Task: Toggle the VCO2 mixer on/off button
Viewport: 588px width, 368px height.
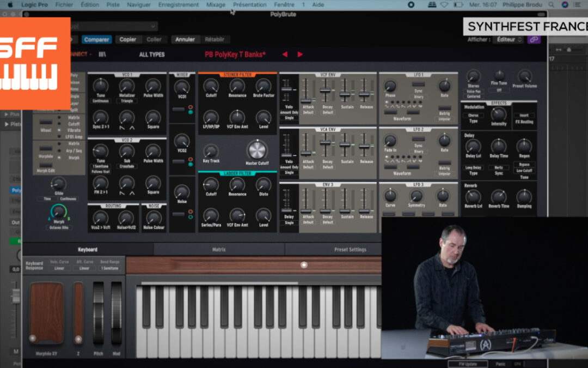Action: 178,161
